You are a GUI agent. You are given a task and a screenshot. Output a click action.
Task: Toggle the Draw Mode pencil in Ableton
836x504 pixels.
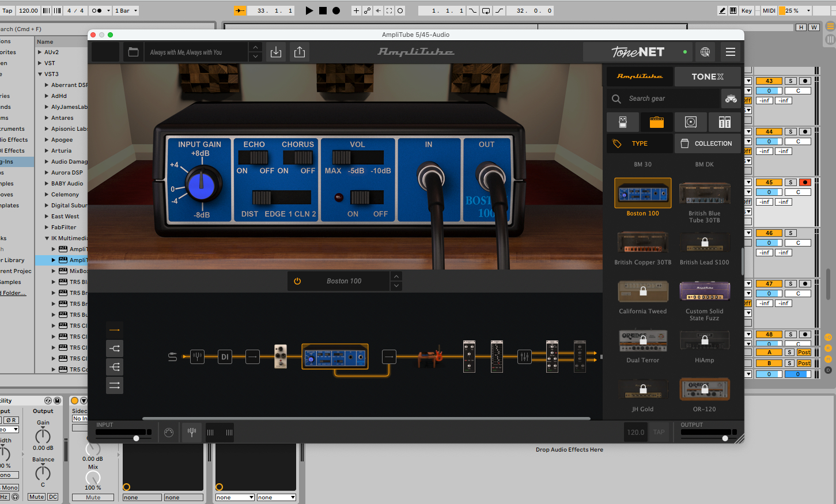[x=722, y=10]
